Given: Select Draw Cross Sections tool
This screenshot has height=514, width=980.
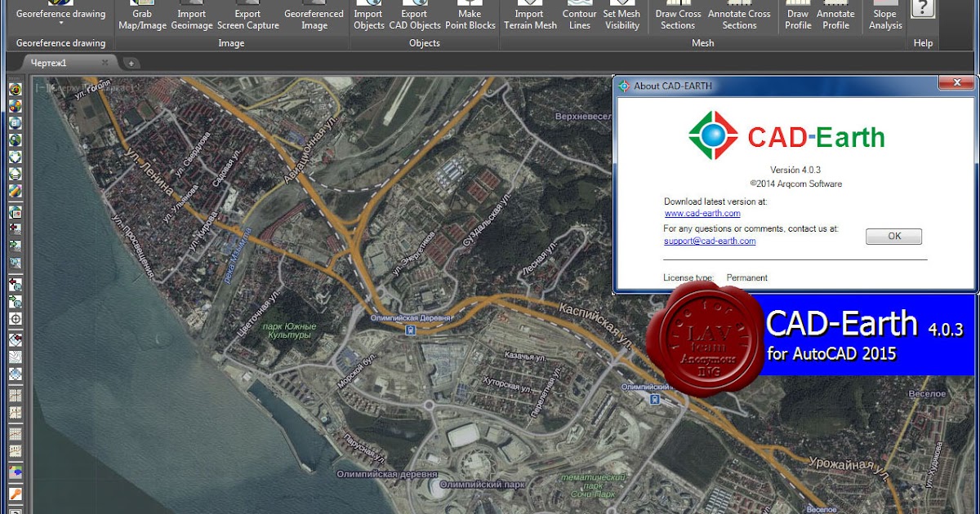Looking at the screenshot, I should [x=678, y=16].
